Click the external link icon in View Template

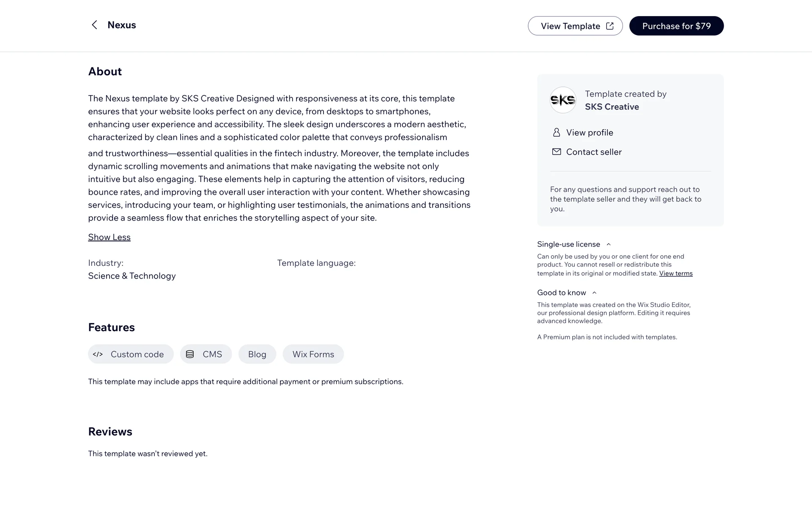pyautogui.click(x=610, y=26)
